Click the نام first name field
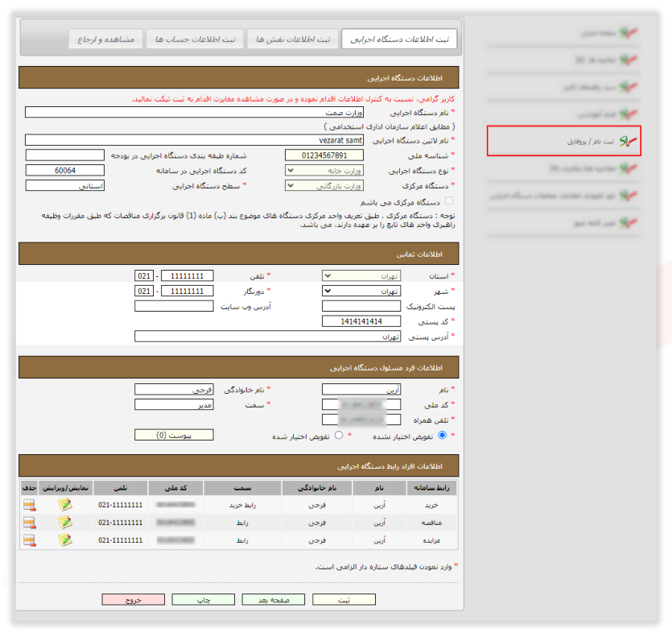 click(x=361, y=389)
